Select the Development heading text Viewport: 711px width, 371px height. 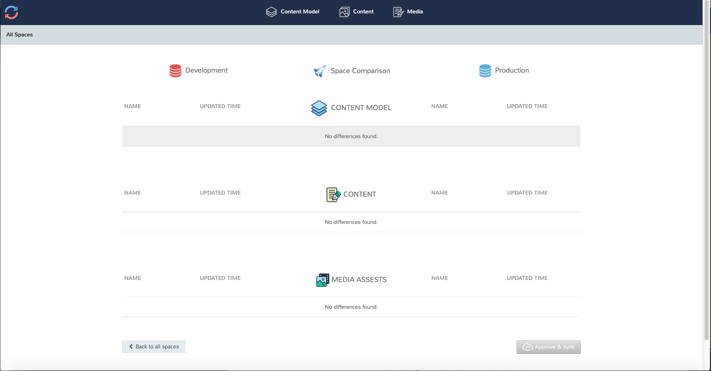pos(206,70)
